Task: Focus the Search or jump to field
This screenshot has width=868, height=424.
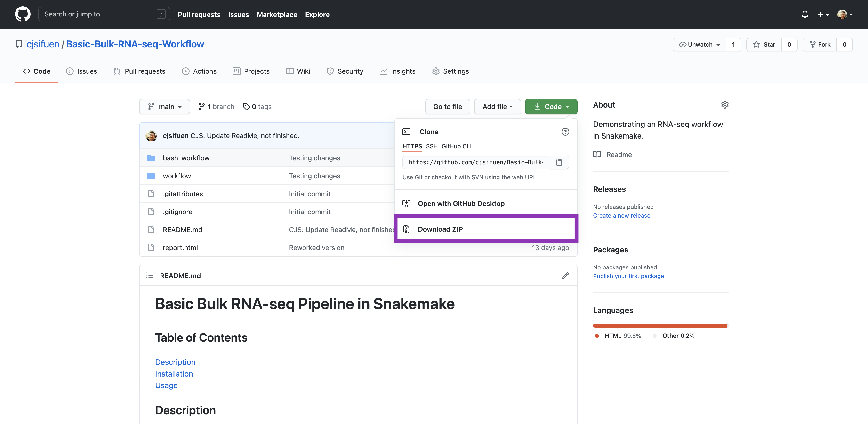Action: click(104, 14)
